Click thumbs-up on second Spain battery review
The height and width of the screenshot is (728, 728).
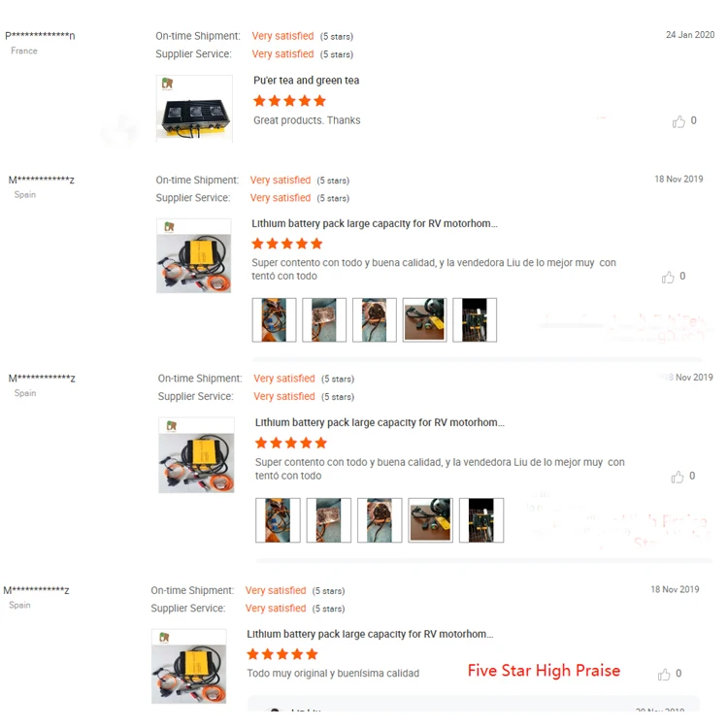click(x=677, y=477)
